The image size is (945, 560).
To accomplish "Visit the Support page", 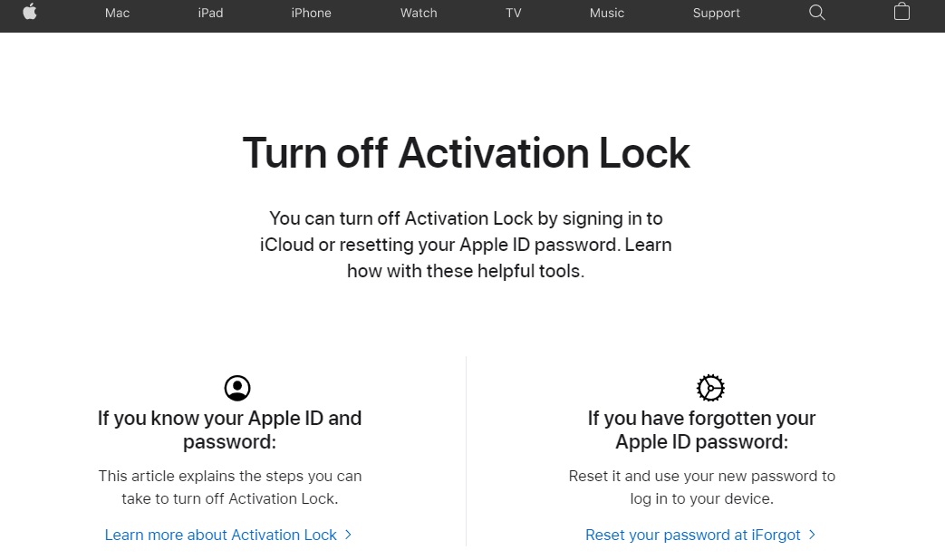I will click(716, 13).
